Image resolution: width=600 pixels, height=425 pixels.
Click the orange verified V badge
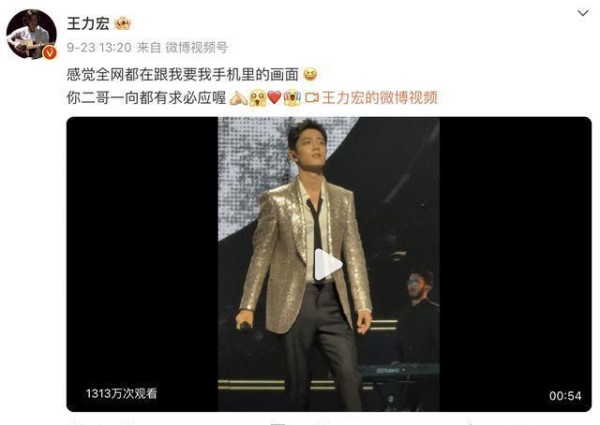pos(49,53)
